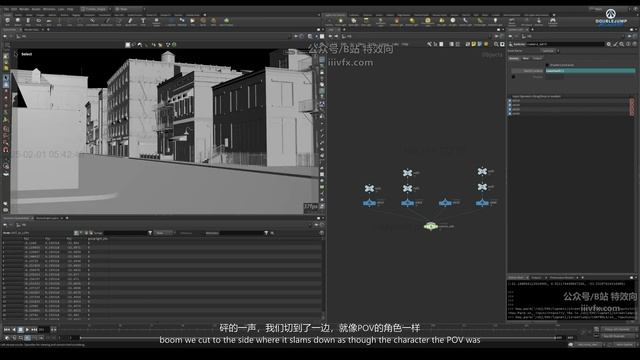The width and height of the screenshot is (640, 360).
Task: Select the Torus shelf tool
Action: point(39,21)
